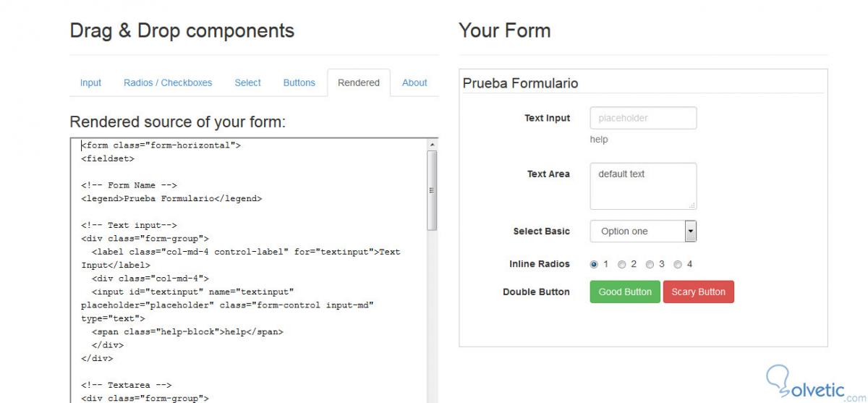Viewport: 868px width, 403px height.
Task: Select inline radio option 2
Action: click(x=621, y=265)
